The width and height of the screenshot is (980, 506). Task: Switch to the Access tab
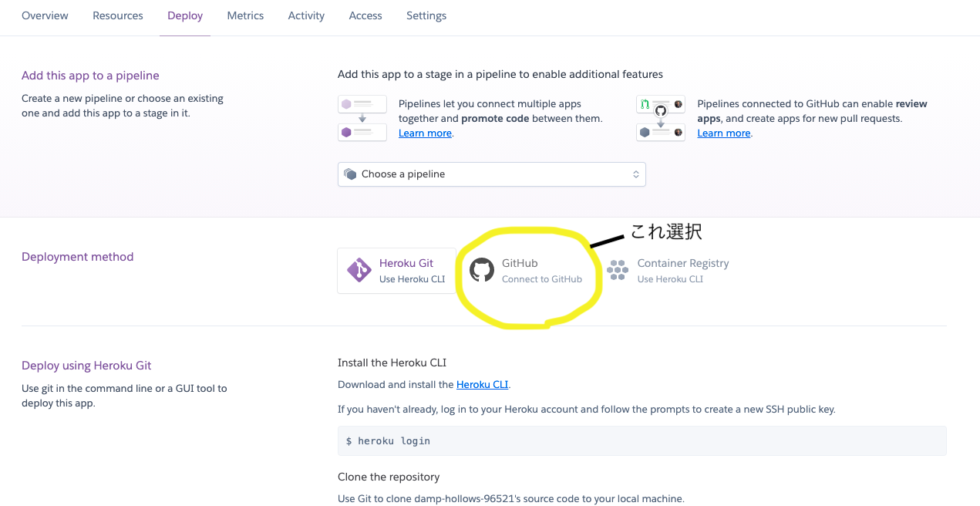click(x=365, y=15)
